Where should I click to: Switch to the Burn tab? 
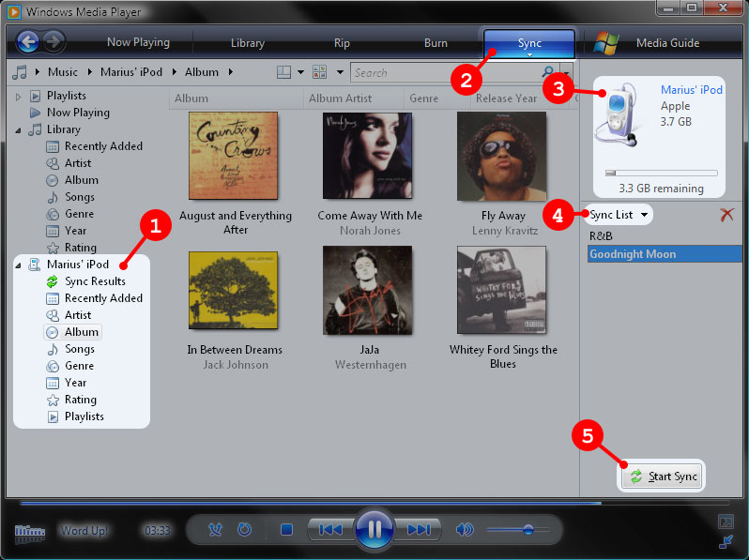[436, 43]
